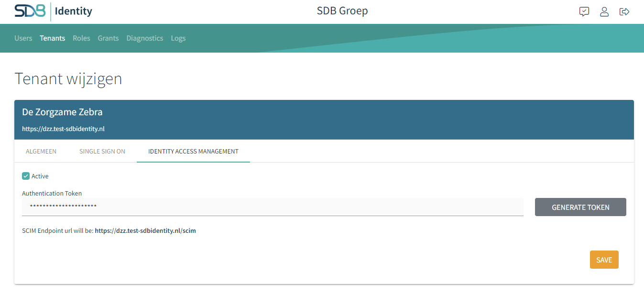This screenshot has height=295, width=644.
Task: Click the SCIM endpoint URL text
Action: pyautogui.click(x=145, y=230)
